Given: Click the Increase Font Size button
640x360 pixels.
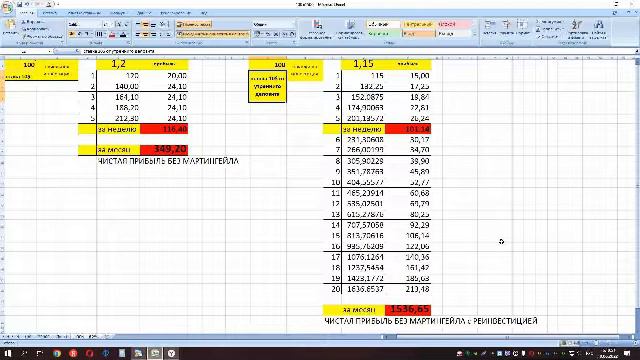Looking at the screenshot, I should 118,24.
